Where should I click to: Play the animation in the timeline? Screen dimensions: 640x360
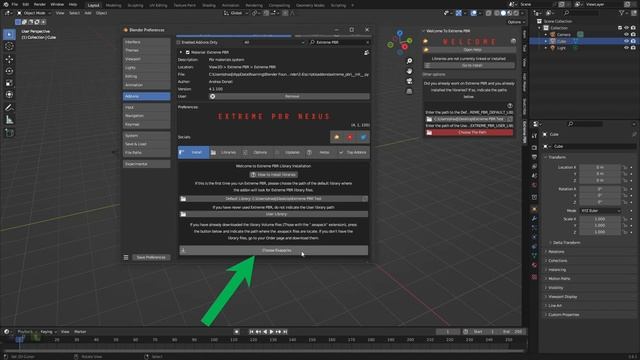272,332
